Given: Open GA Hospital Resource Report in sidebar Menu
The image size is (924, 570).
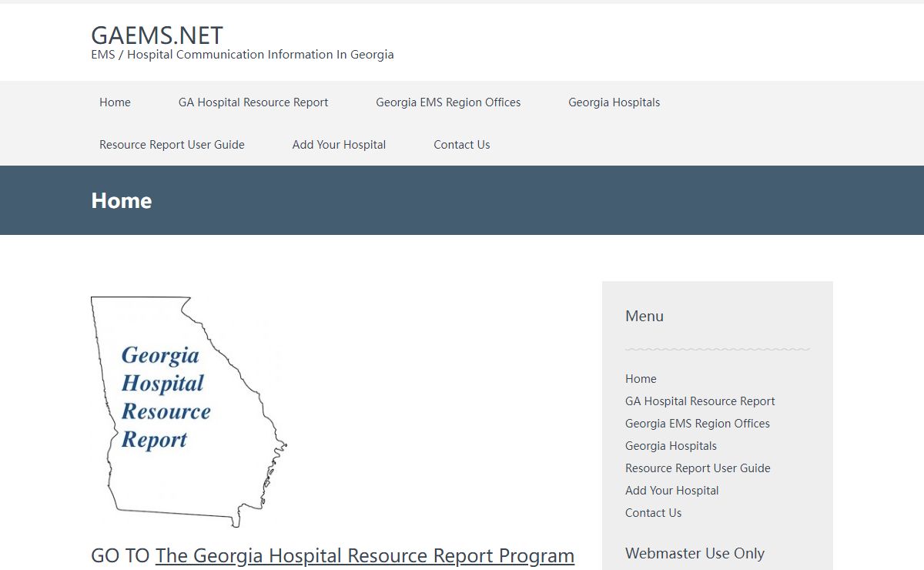Looking at the screenshot, I should pos(700,401).
